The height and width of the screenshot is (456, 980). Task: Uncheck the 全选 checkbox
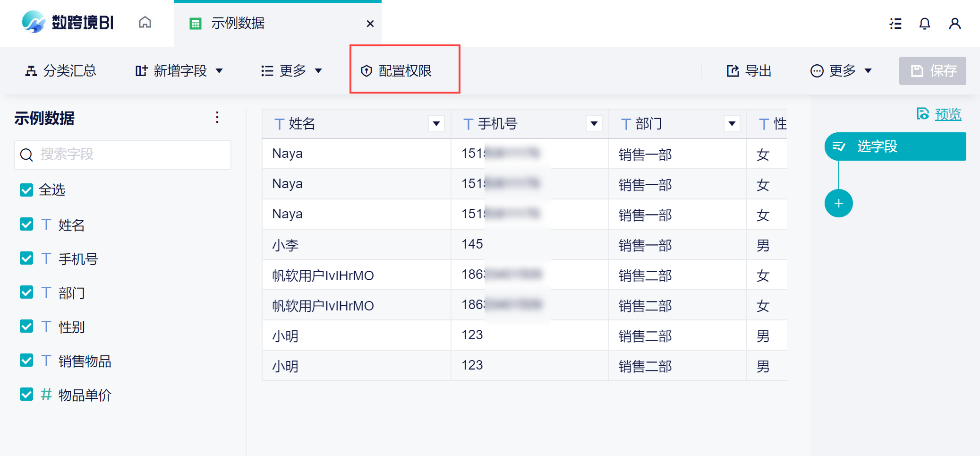[x=26, y=190]
